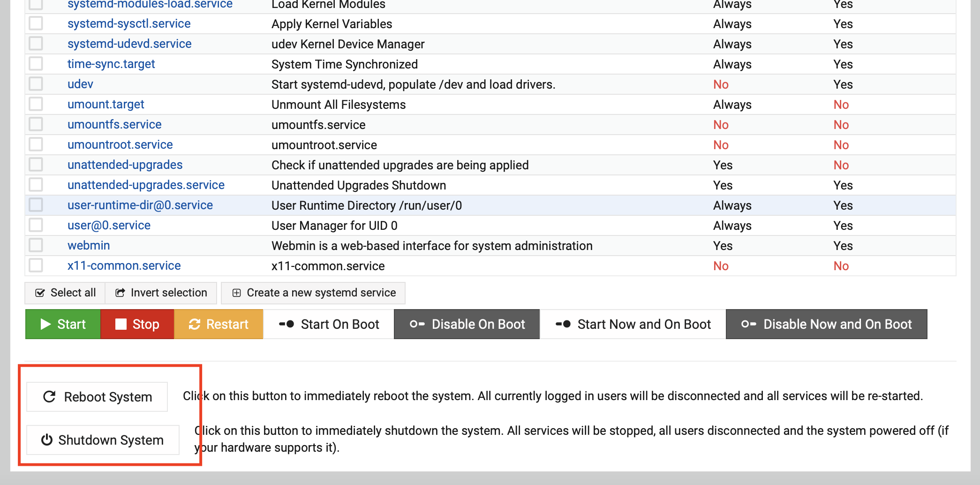Click toggle icon in Start Now and On Boot

563,324
